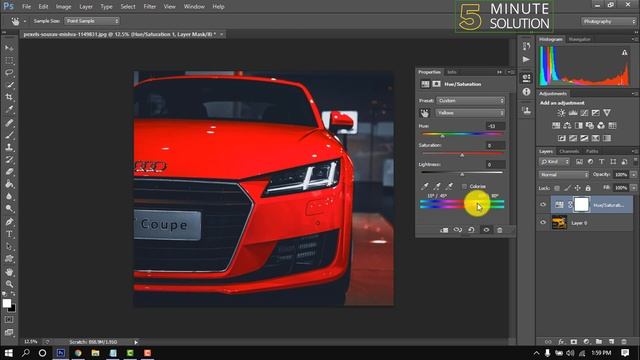Add a Vibrance adjustment

(607, 113)
